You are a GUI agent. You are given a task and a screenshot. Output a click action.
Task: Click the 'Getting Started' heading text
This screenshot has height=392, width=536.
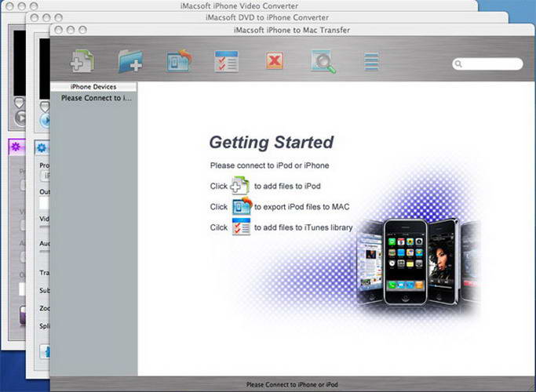point(272,143)
